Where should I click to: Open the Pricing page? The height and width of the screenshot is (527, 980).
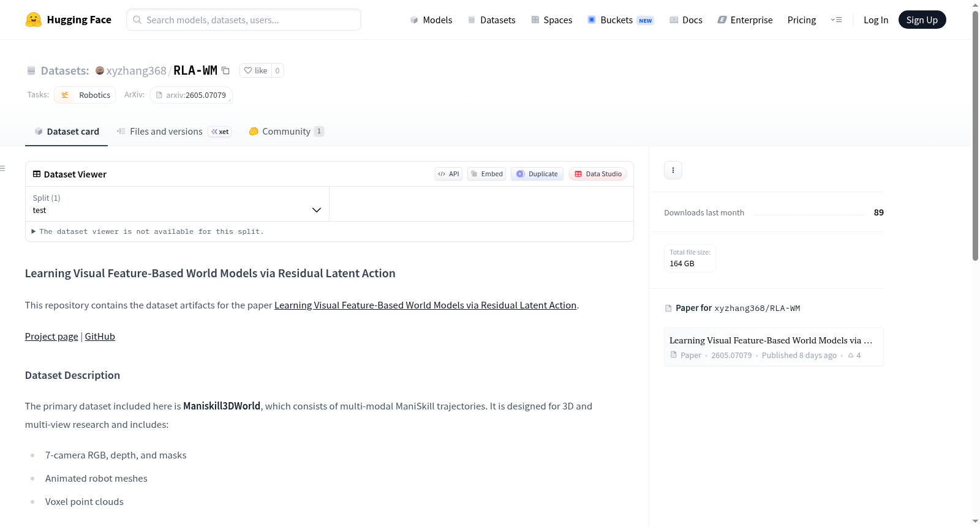coord(802,20)
